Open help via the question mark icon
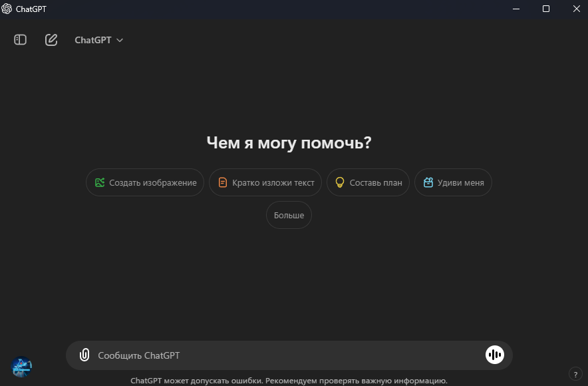The height and width of the screenshot is (386, 588). (575, 374)
